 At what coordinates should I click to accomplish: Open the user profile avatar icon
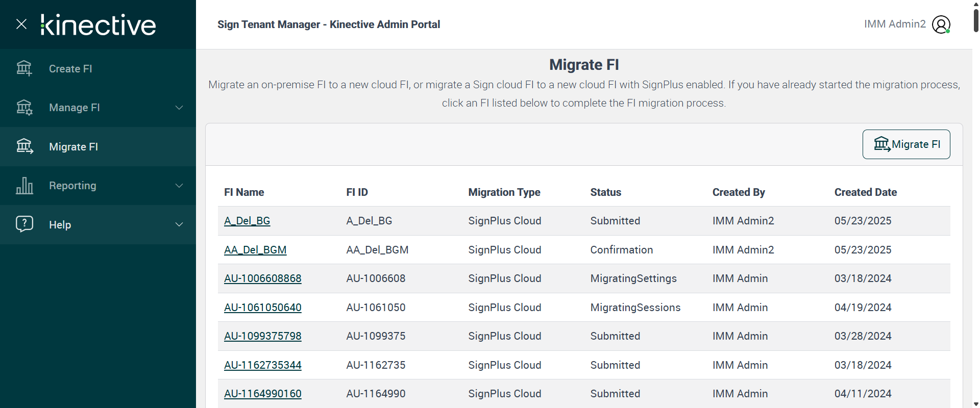pos(941,24)
